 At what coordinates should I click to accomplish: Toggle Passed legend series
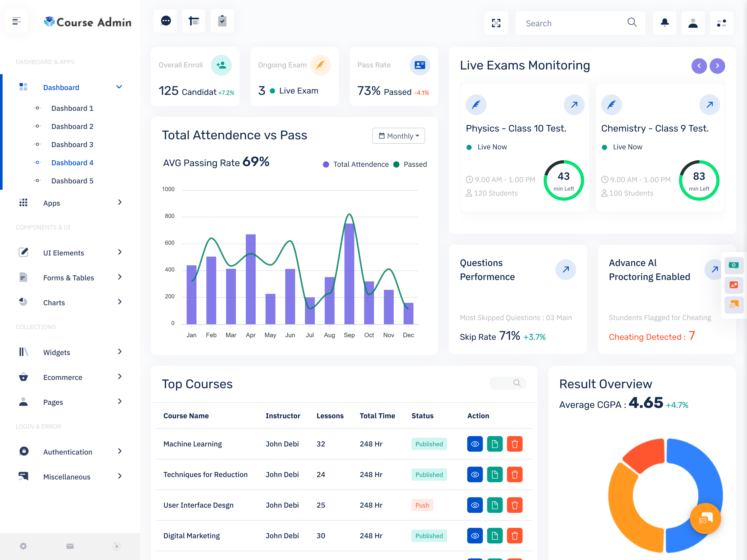click(x=410, y=164)
